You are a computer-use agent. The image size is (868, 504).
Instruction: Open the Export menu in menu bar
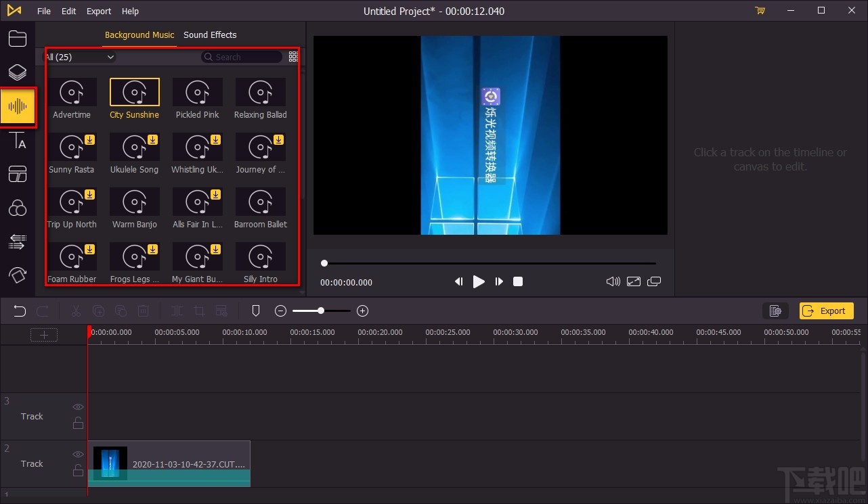[99, 11]
